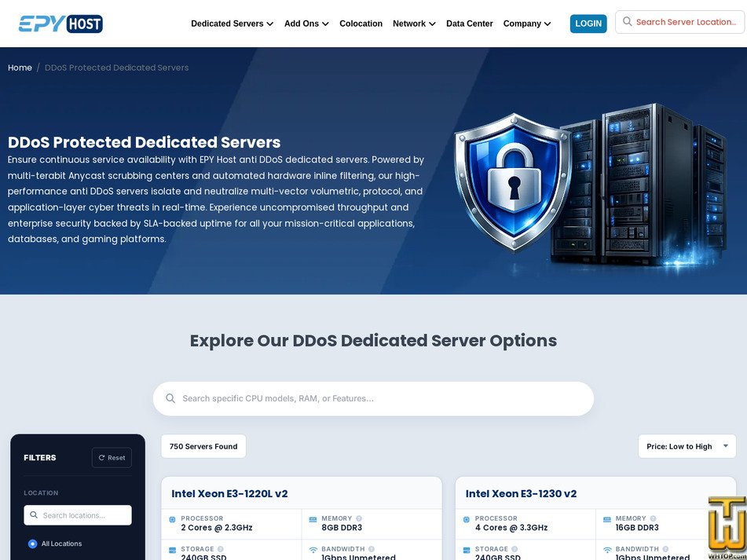Expand the Network dropdown menu
This screenshot has width=747, height=560.
[414, 24]
